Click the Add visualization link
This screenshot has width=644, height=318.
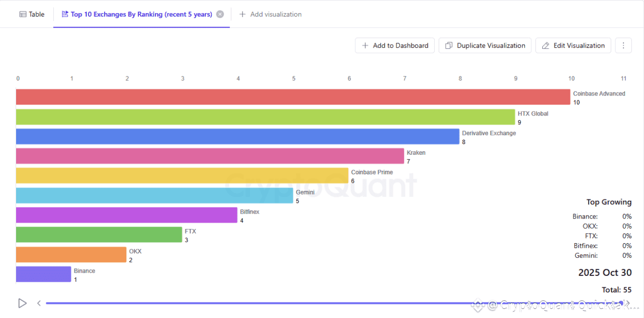270,14
